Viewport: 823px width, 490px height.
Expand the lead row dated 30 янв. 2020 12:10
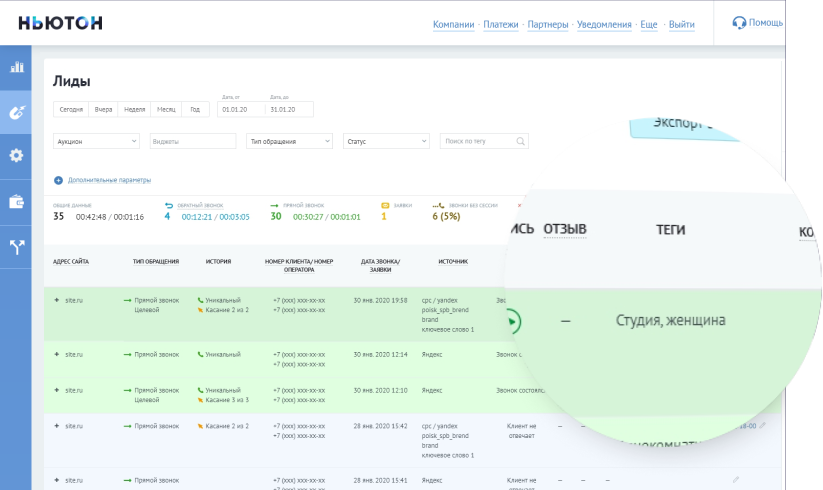coord(57,390)
